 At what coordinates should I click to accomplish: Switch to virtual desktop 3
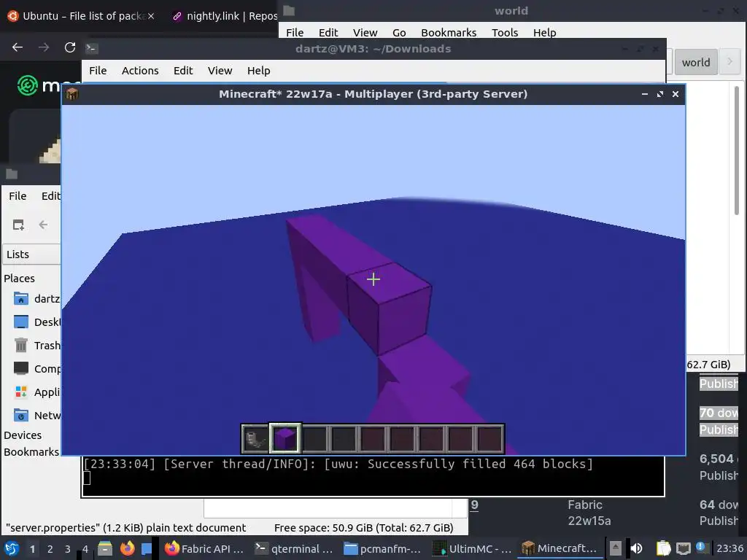point(68,549)
